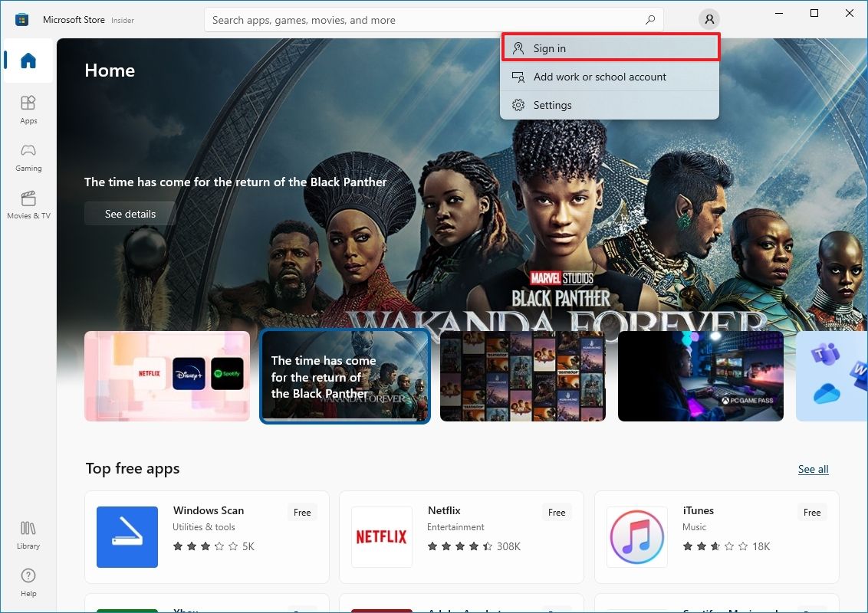Screen dimensions: 868x613
Task: Choose Add work or school account
Action: [x=599, y=77]
